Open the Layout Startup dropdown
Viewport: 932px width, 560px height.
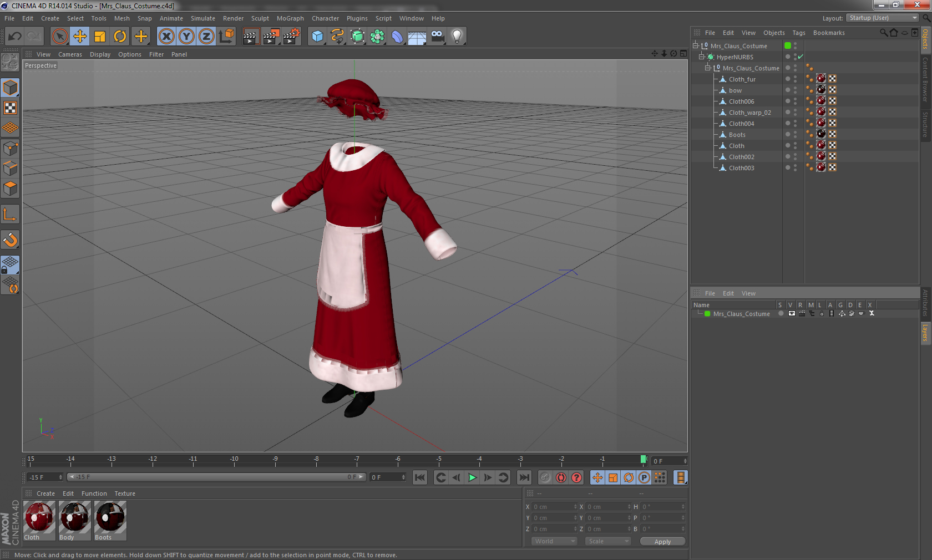tap(883, 18)
